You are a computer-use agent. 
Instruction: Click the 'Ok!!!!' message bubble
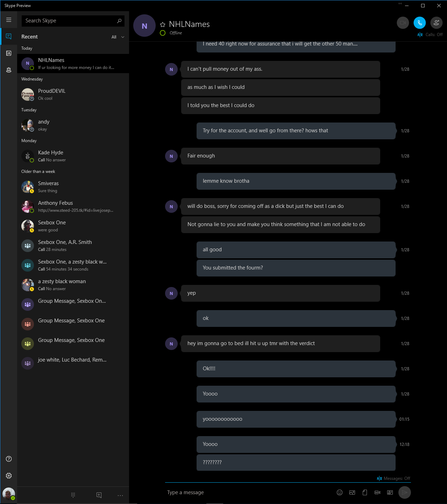pos(296,369)
